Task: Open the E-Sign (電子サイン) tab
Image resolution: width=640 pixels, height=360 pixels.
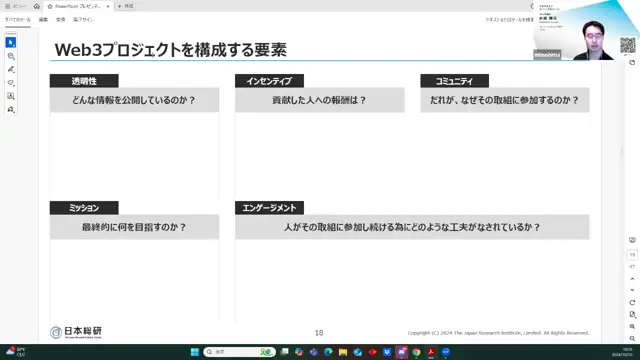Action: (x=83, y=20)
